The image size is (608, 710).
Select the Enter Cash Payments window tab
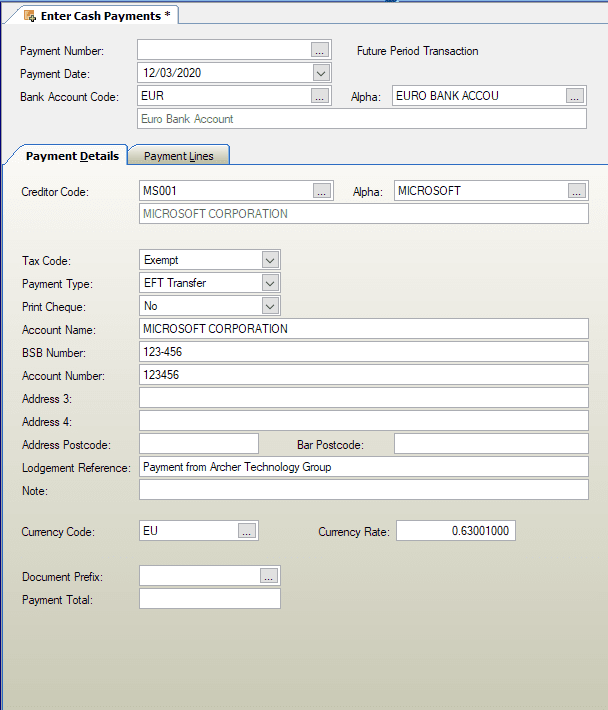pyautogui.click(x=97, y=16)
